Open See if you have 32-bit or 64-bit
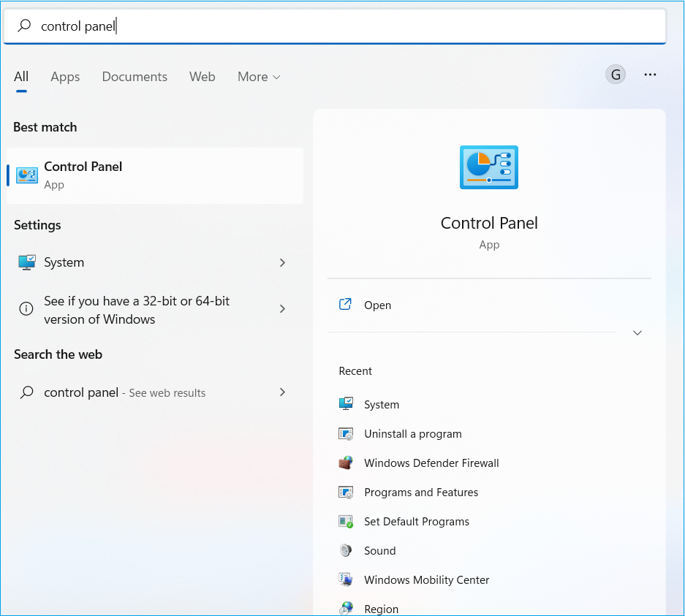The image size is (685, 616). point(155,310)
